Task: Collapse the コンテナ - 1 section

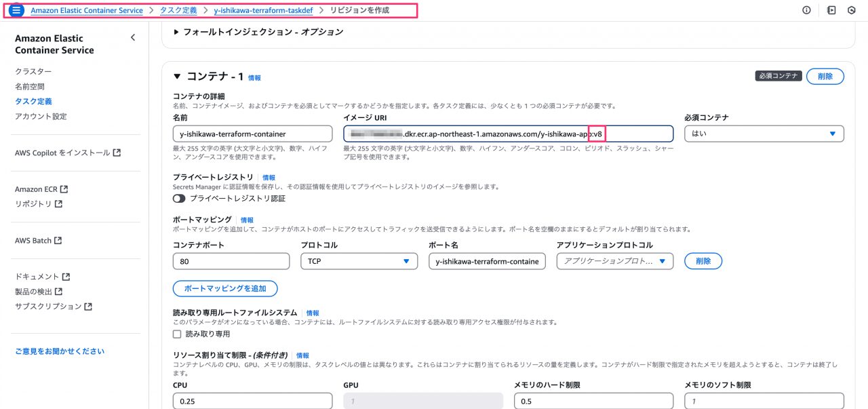Action: point(178,77)
